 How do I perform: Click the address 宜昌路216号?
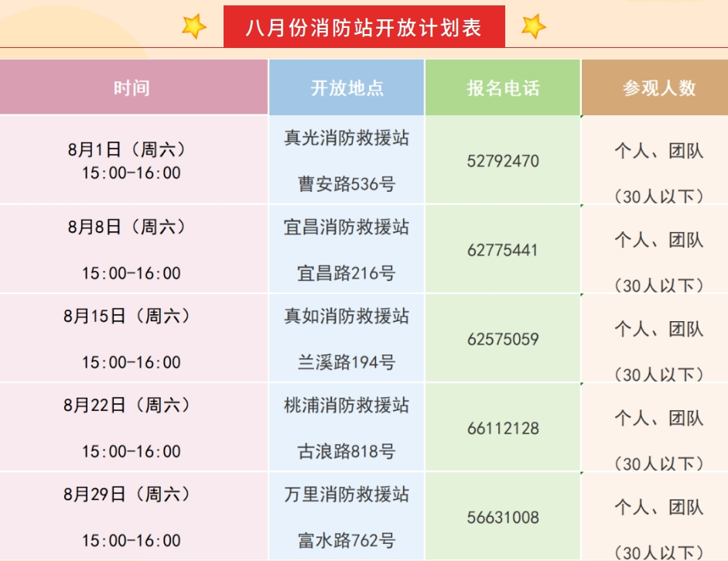[x=347, y=273]
